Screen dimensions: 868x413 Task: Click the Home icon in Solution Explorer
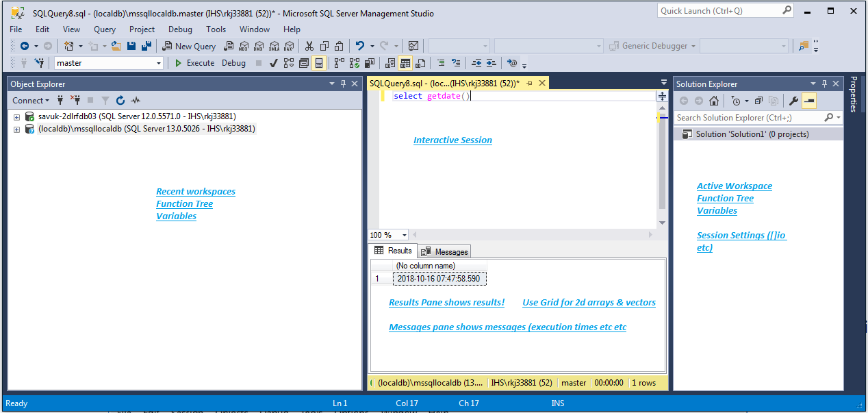[x=713, y=101]
